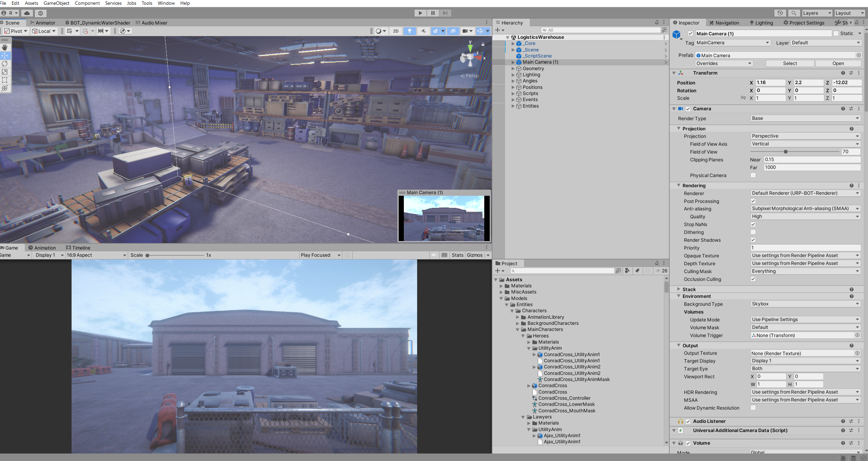Image resolution: width=868 pixels, height=461 pixels.
Task: Toggle 2D scene view mode
Action: tap(396, 31)
